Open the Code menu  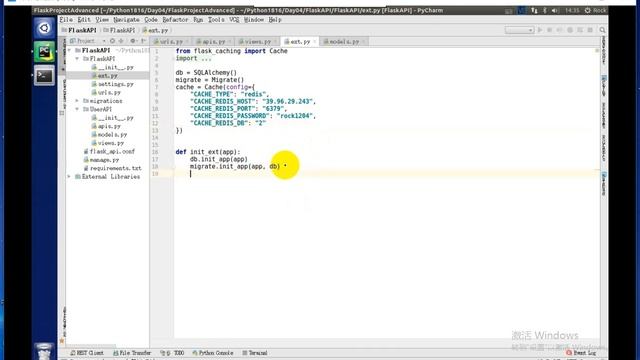click(151, 20)
